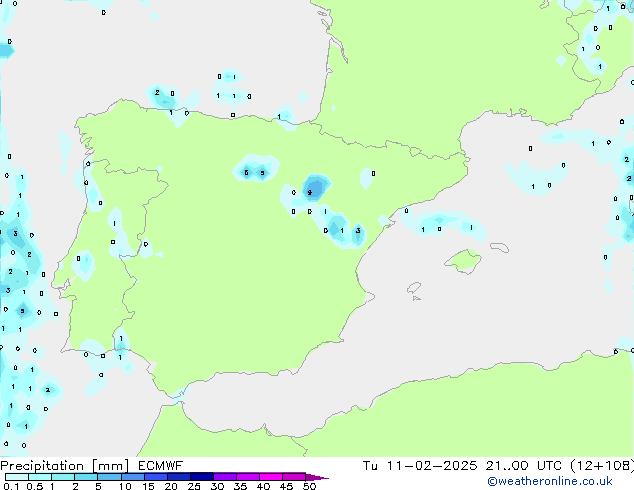Click the '15' legend scale label
This screenshot has width=634, height=490.
click(148, 486)
